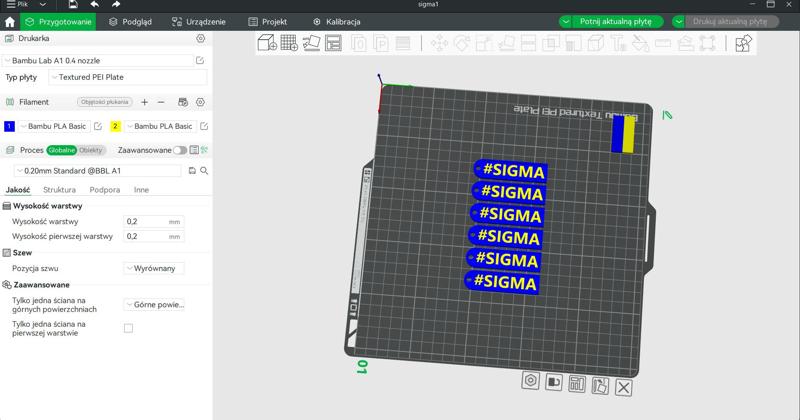Viewport: 800px width, 420px height.
Task: Toggle the Zaawansowane advanced switch
Action: 180,150
